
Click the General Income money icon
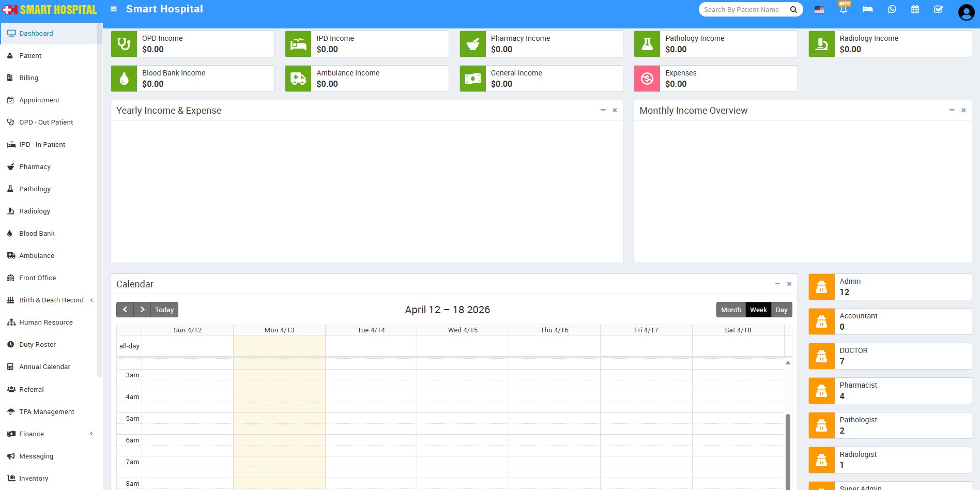(473, 79)
